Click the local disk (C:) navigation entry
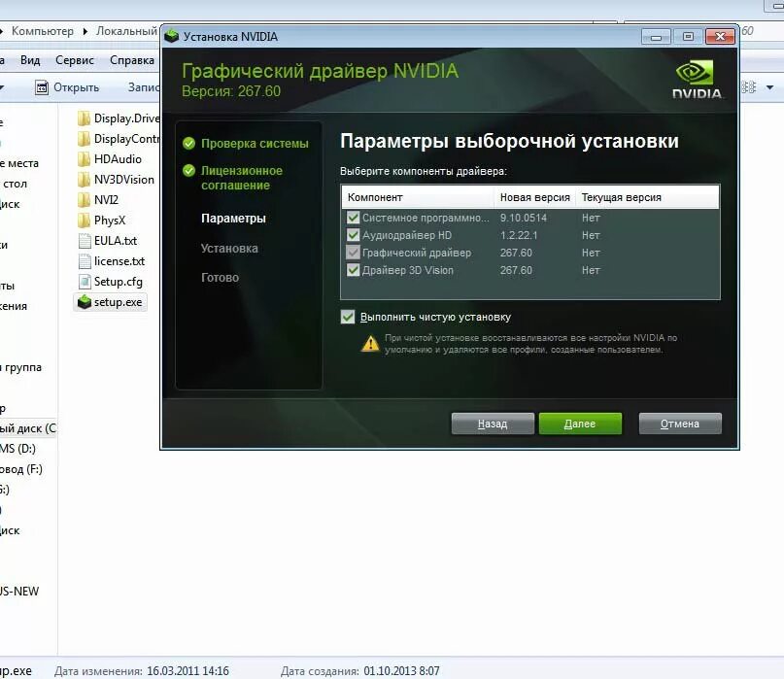The image size is (784, 679). (x=28, y=428)
